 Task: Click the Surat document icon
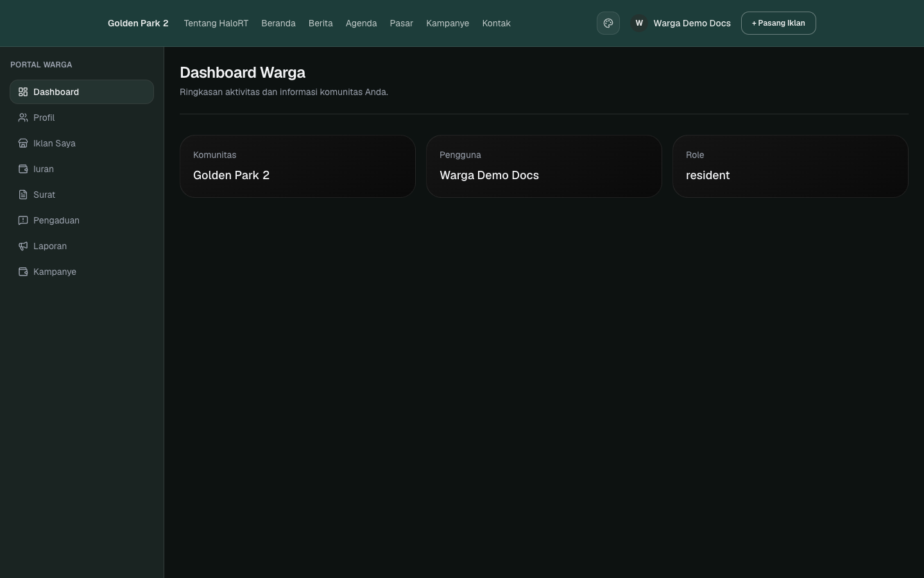(x=23, y=195)
